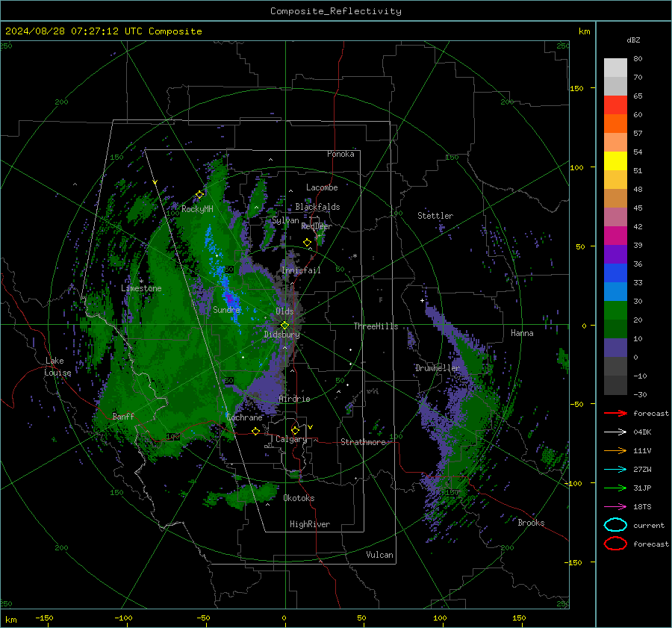672x628 pixels.
Task: Select the red forecast ellipse icon
Action: point(615,544)
